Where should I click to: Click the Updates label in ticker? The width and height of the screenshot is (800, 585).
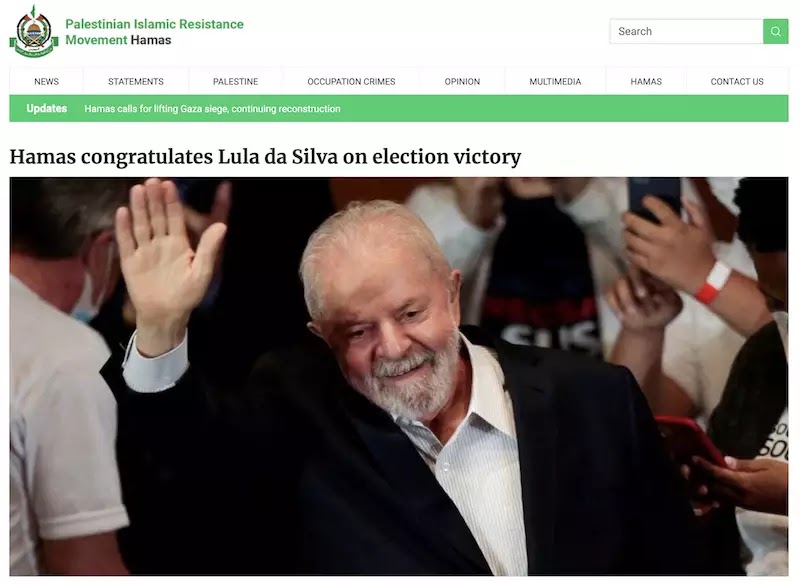(46, 109)
